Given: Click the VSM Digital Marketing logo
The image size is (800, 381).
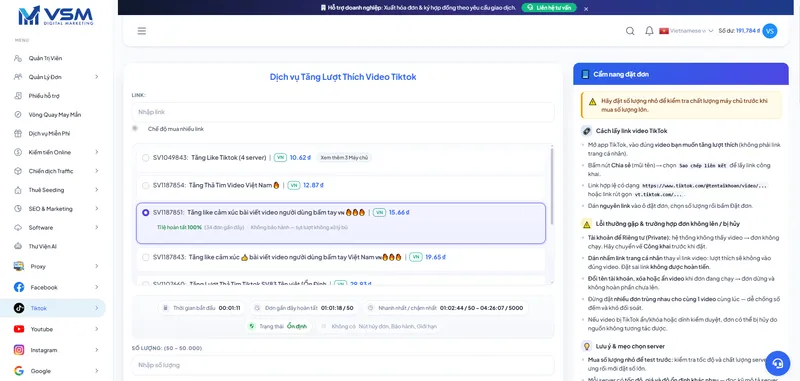Looking at the screenshot, I should coord(56,16).
